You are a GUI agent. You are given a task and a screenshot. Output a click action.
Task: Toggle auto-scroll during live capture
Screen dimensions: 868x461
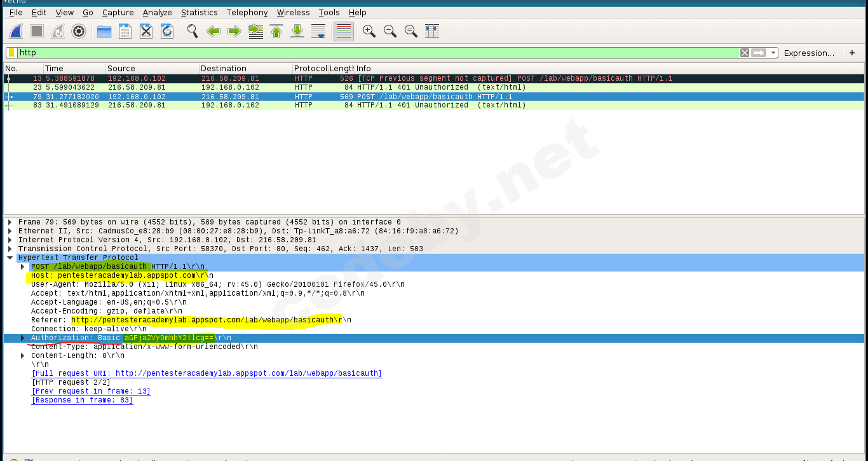pos(318,31)
